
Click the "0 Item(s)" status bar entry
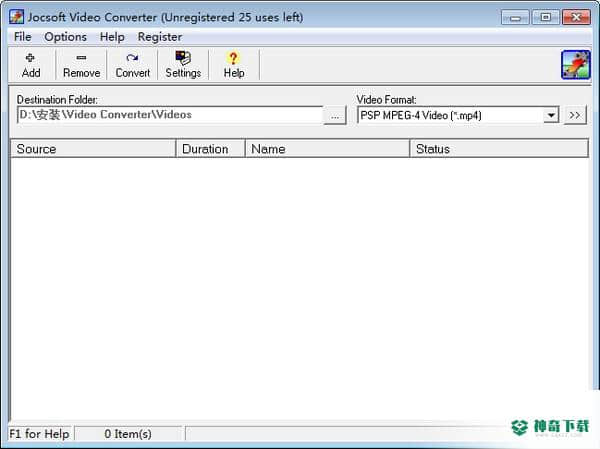click(128, 434)
